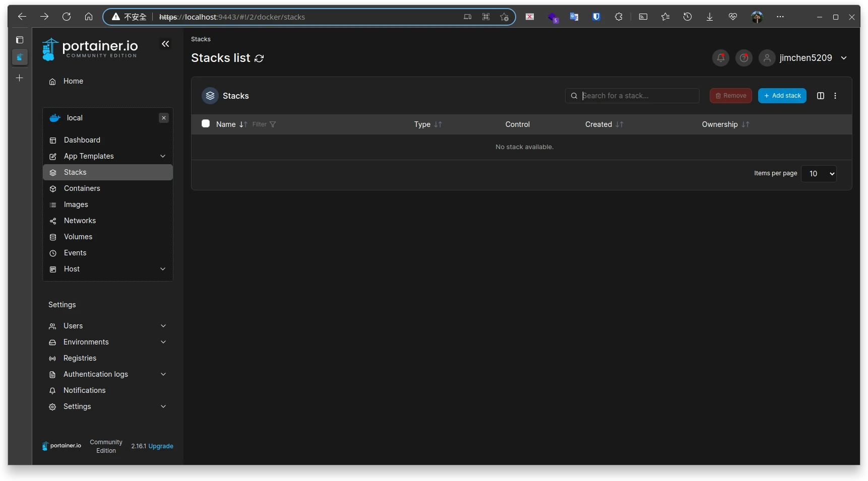Open the table column visibility settings
The image size is (868, 481).
tap(820, 96)
